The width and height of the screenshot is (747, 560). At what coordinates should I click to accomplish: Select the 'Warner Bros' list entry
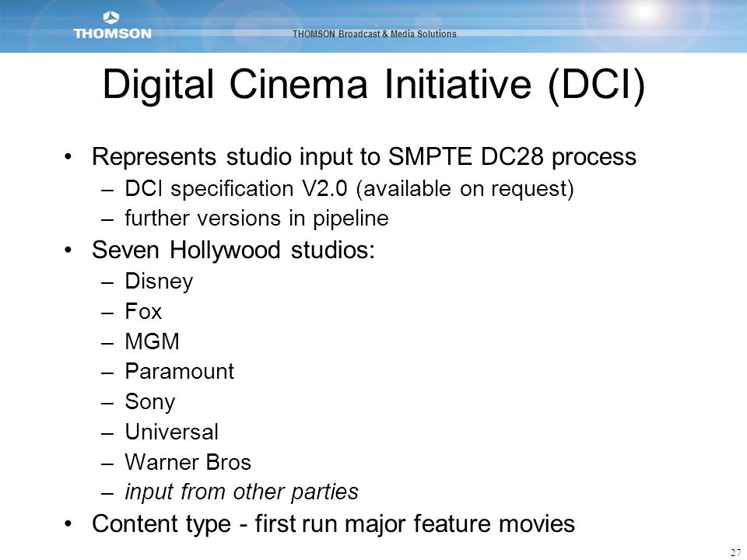(188, 462)
